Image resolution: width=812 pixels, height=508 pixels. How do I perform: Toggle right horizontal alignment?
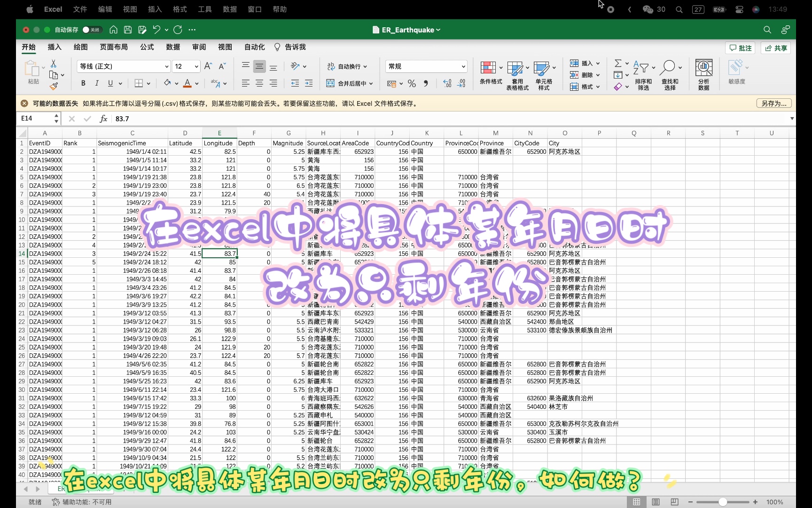pyautogui.click(x=273, y=83)
